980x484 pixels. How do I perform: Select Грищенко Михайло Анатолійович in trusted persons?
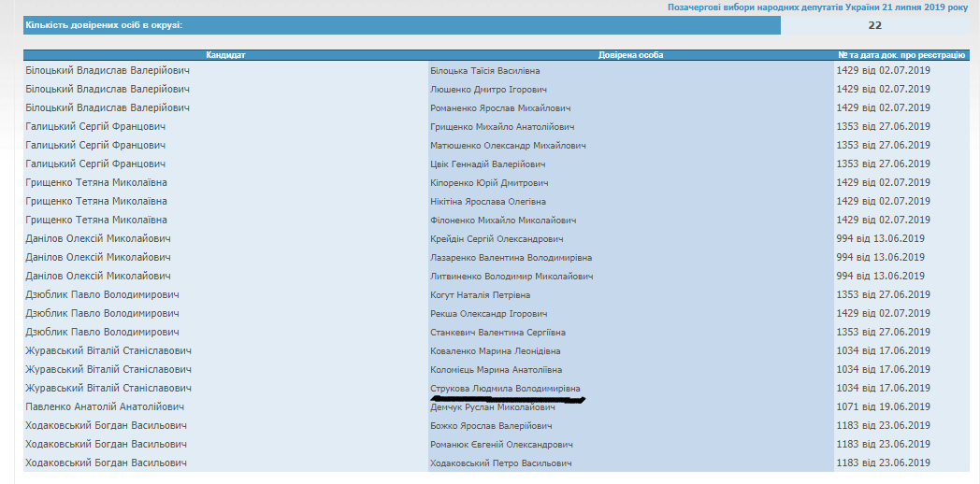point(502,127)
